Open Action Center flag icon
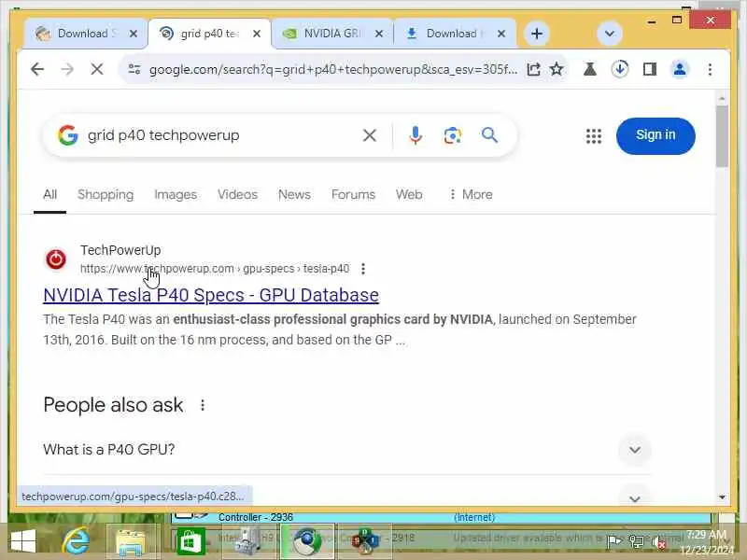This screenshot has width=747, height=560. (614, 542)
